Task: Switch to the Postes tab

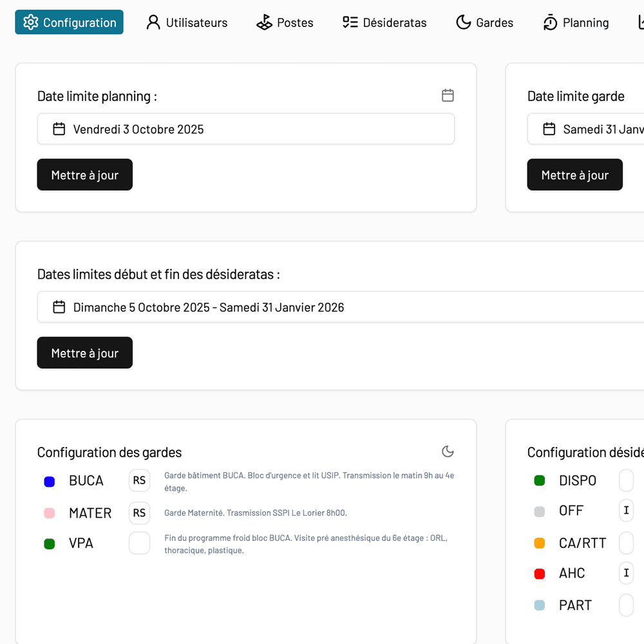Action: pos(285,23)
